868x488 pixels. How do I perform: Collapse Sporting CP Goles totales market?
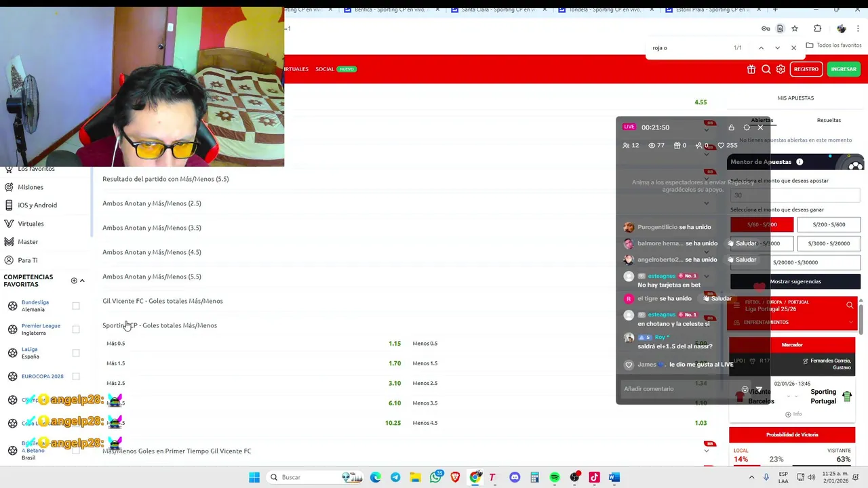[x=407, y=325]
